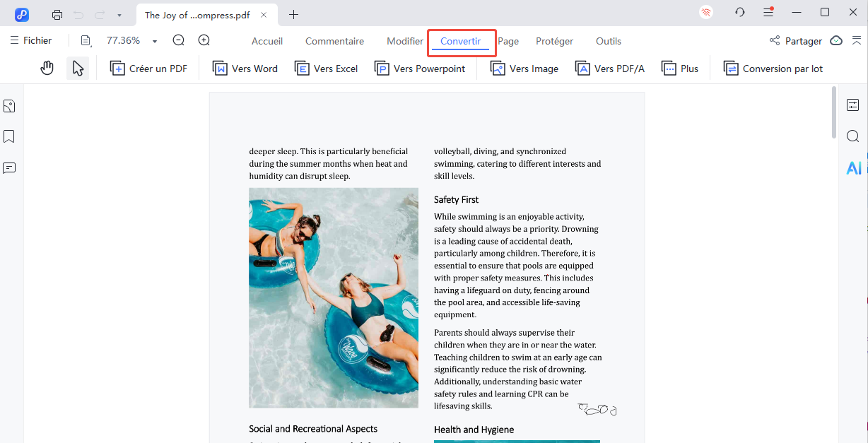Open the Fichier menu
The image size is (868, 443).
click(x=31, y=40)
